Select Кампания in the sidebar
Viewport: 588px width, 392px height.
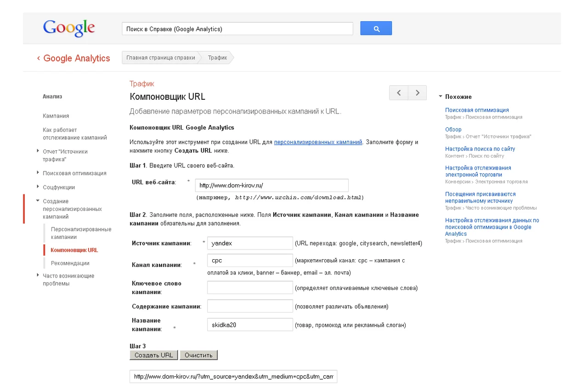pos(56,116)
